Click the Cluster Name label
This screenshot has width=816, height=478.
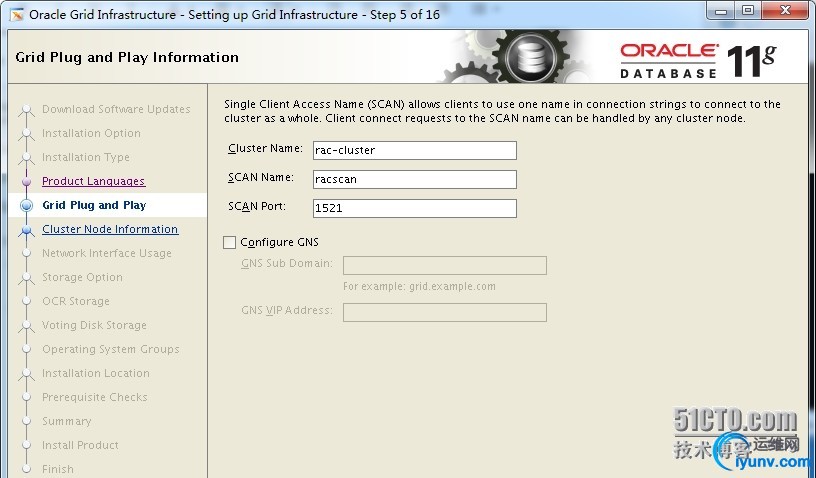pos(265,149)
